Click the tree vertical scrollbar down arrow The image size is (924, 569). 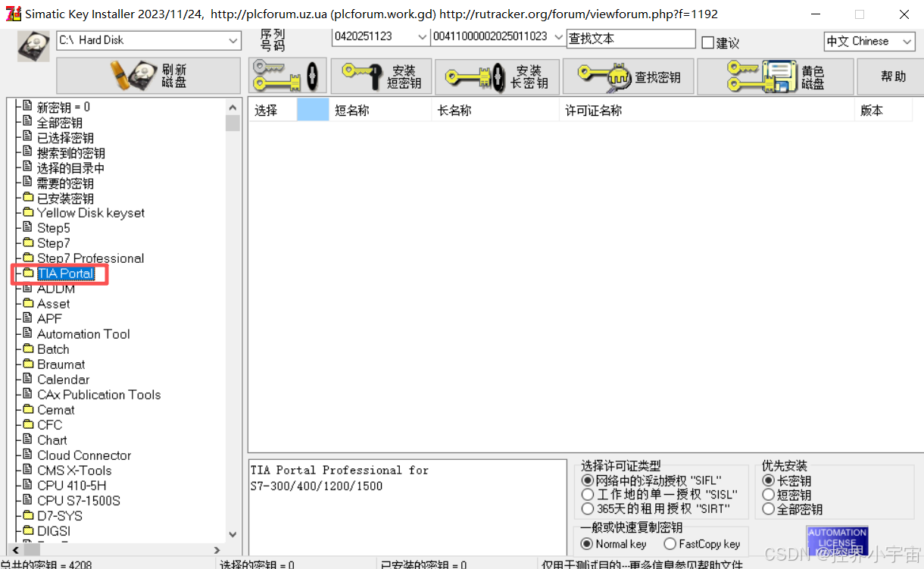[233, 535]
